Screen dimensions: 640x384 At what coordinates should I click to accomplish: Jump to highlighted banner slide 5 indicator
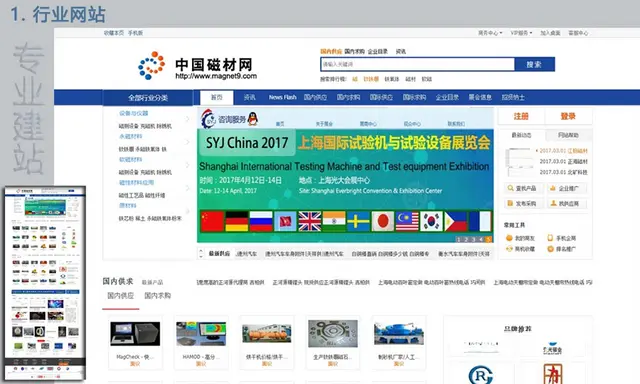[489, 240]
